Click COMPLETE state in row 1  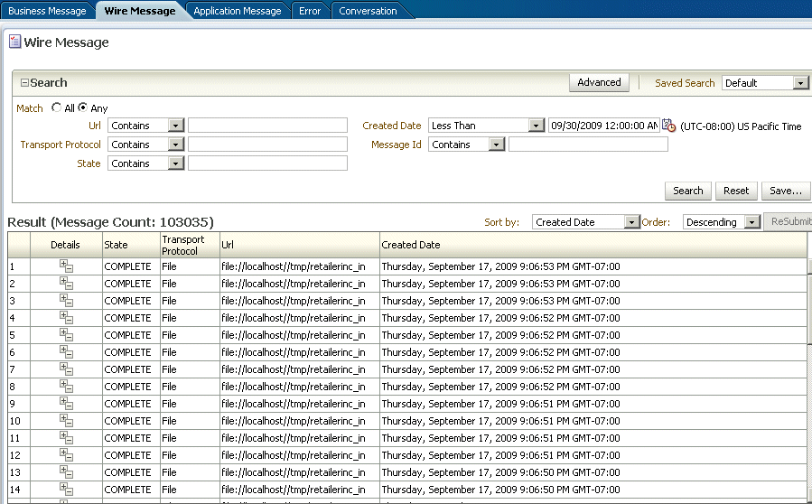[x=128, y=266]
